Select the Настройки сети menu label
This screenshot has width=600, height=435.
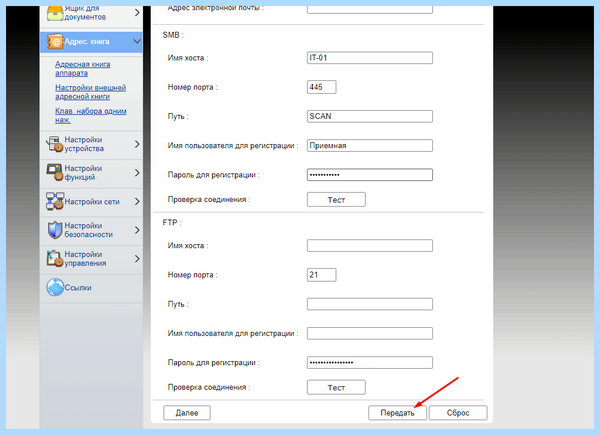(x=92, y=202)
